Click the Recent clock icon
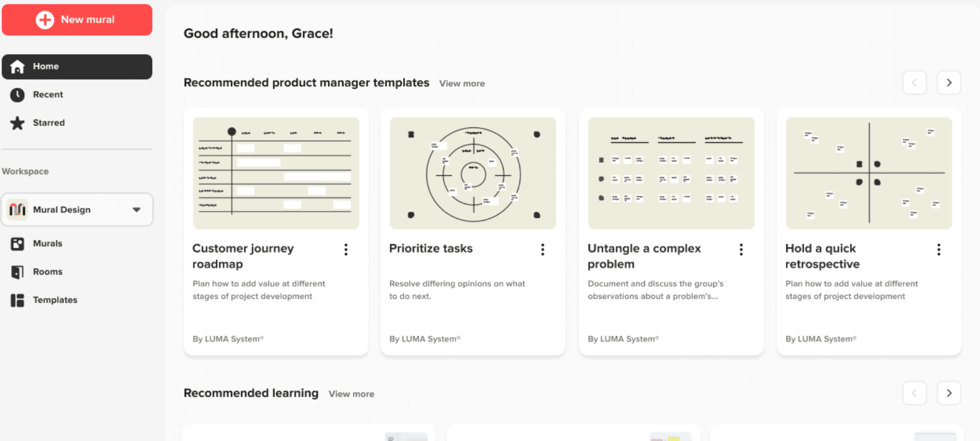Image resolution: width=980 pixels, height=441 pixels. coord(18,95)
